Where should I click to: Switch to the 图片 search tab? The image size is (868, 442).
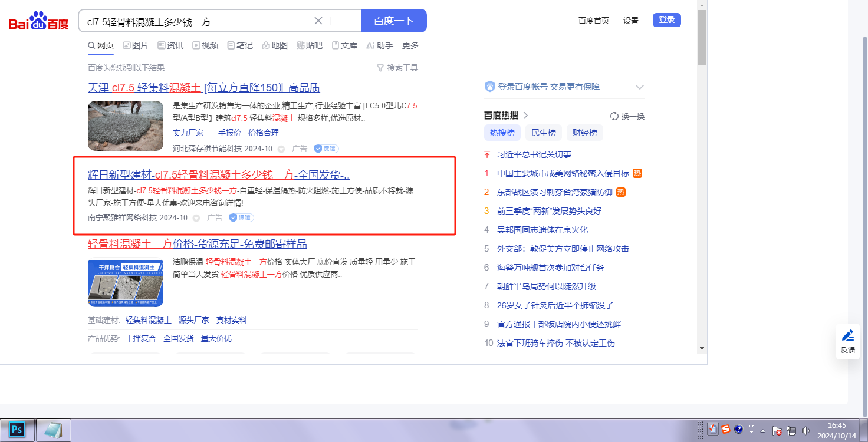136,45
